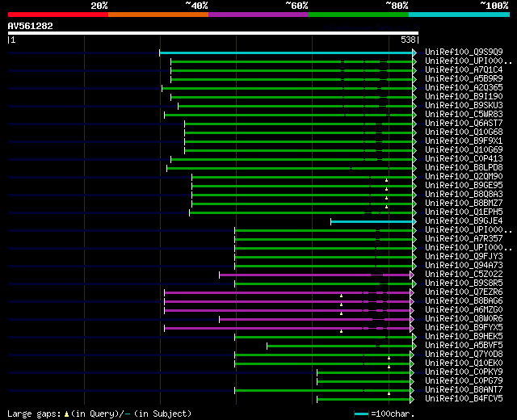This screenshot has height=420, width=517.
Task: Click the green arrowhead ending the UniRef100_B4FCV5 bar
Action: tap(412, 400)
